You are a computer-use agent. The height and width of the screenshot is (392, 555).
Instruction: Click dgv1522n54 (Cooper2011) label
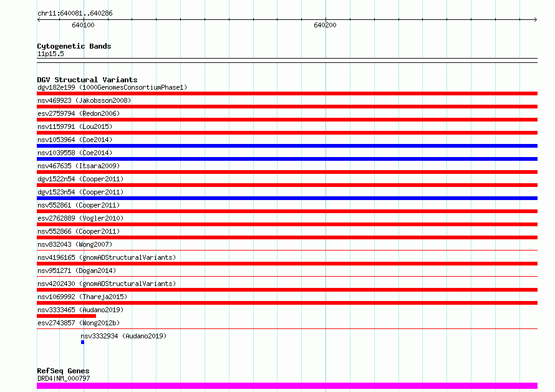[x=80, y=179]
